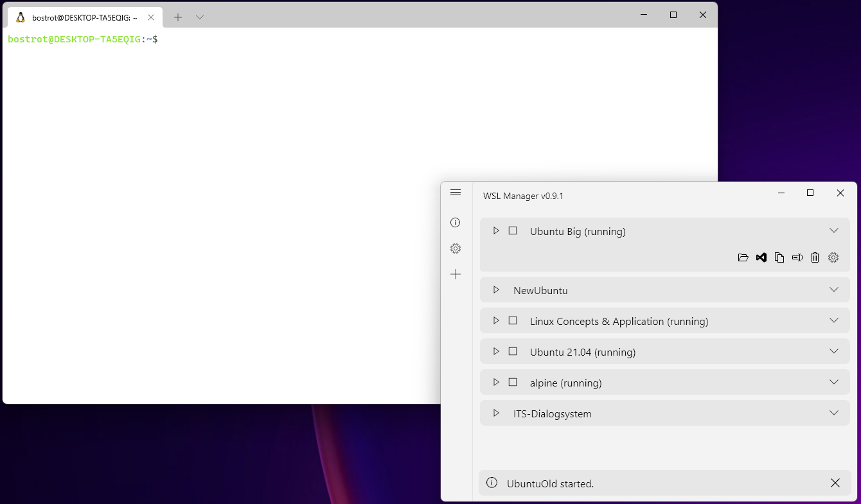Rename the Ubuntu Big distro

click(797, 257)
